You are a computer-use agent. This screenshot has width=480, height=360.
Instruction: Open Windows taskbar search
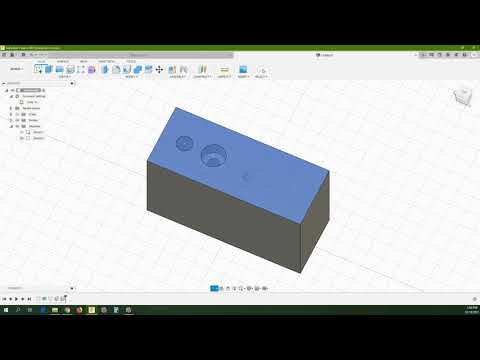click(x=18, y=310)
